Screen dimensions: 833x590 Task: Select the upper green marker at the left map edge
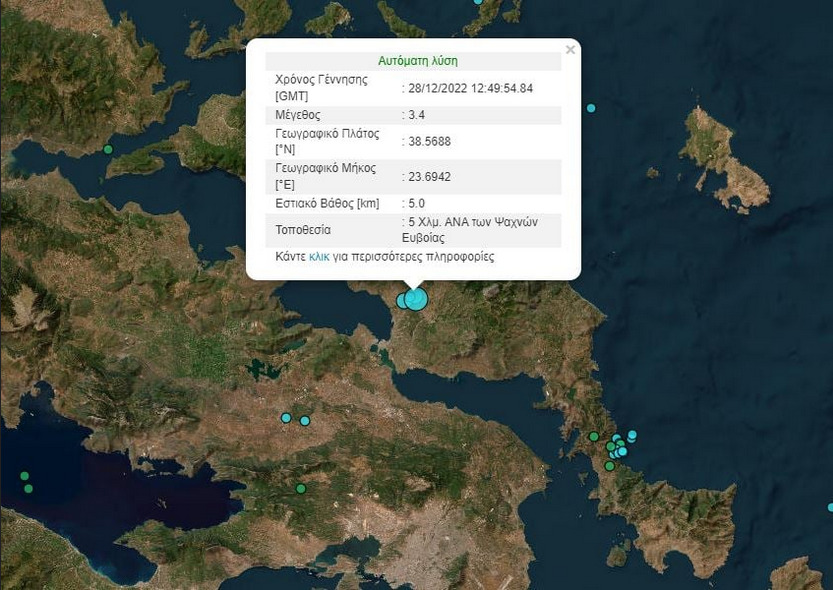[24, 476]
